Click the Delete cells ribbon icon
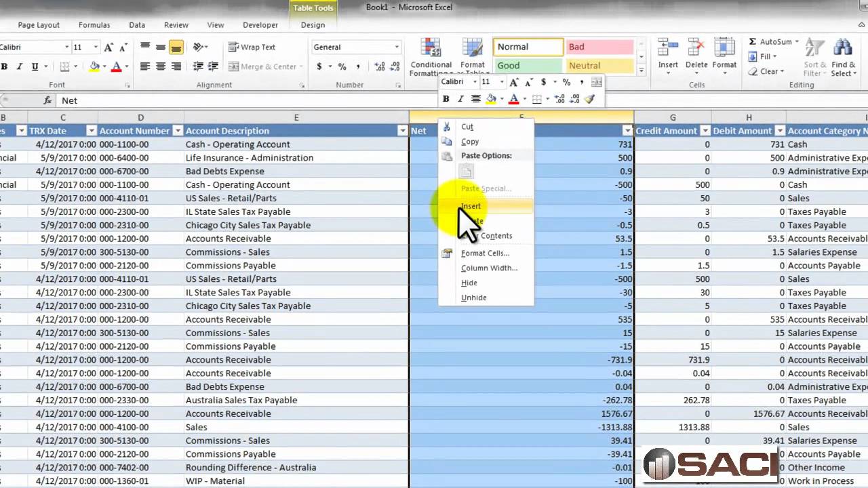868x488 pixels. 696,49
